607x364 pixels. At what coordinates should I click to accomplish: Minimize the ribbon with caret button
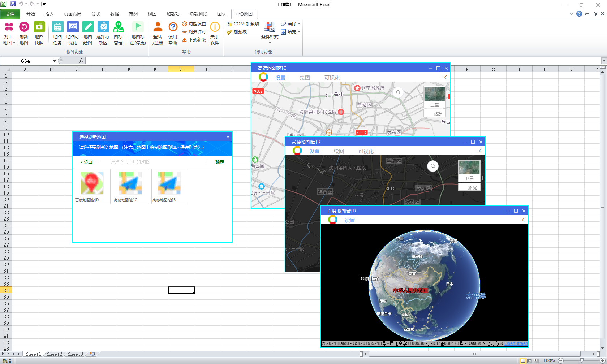pos(571,14)
